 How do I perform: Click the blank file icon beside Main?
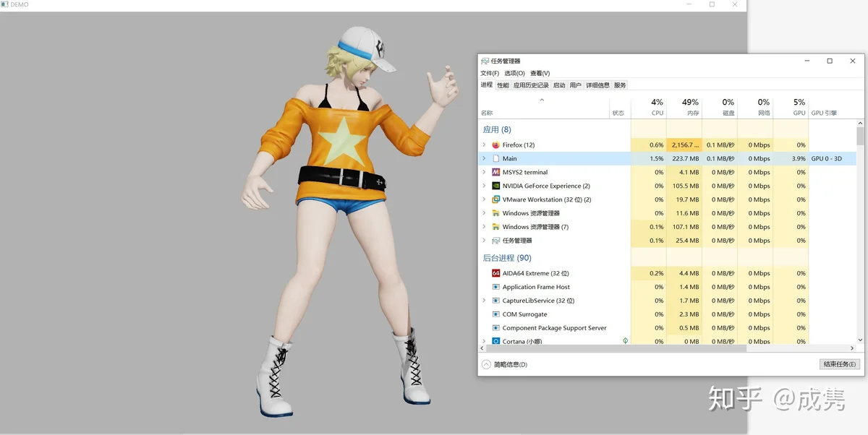pyautogui.click(x=495, y=158)
